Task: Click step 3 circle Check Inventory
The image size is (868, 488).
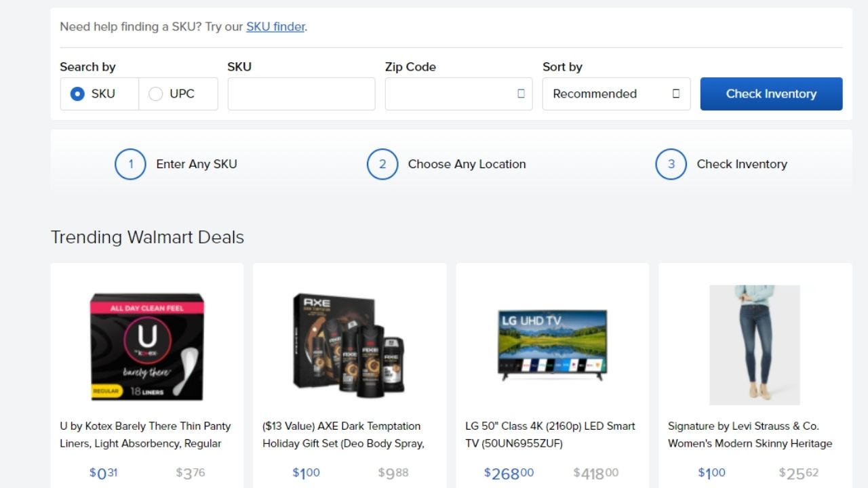Action: click(671, 164)
